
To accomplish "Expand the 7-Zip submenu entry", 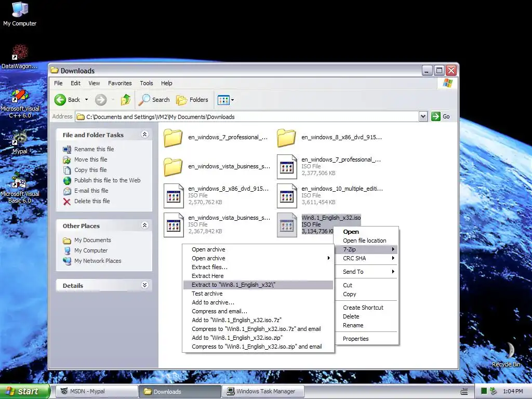I will coord(366,249).
